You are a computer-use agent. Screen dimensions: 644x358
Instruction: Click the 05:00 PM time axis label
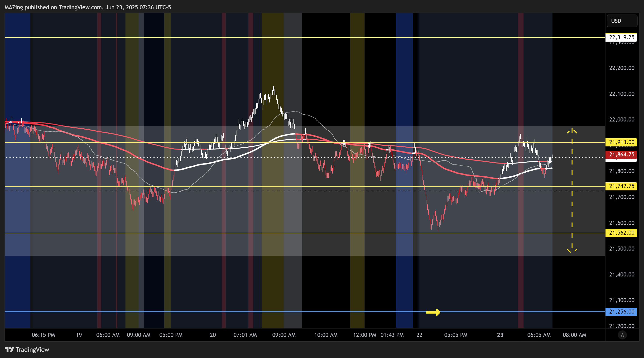coord(171,335)
